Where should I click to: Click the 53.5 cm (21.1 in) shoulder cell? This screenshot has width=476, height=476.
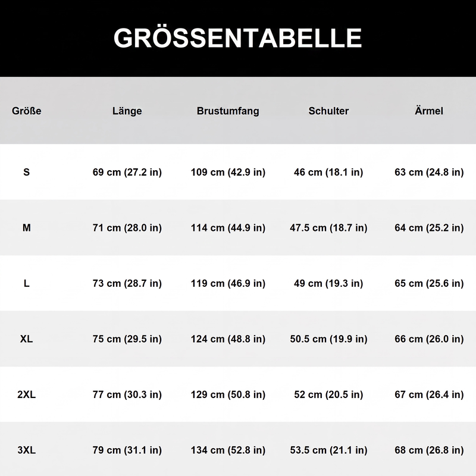click(328, 450)
